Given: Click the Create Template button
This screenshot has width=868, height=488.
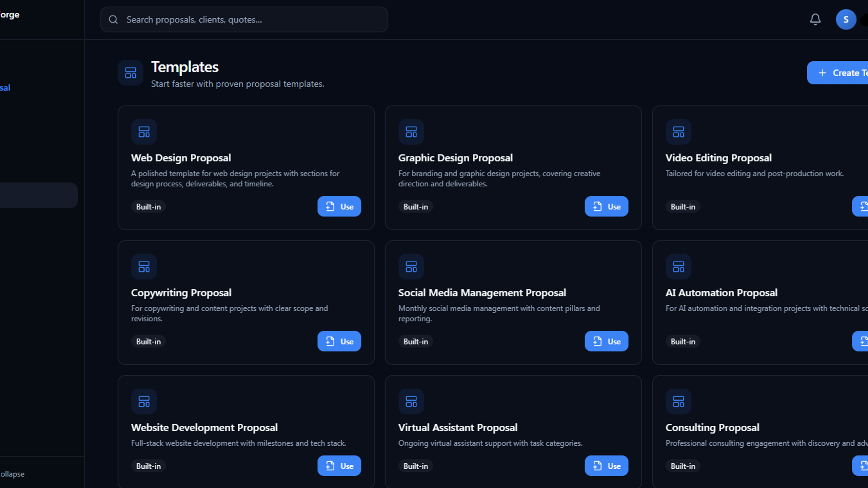Looking at the screenshot, I should point(837,73).
